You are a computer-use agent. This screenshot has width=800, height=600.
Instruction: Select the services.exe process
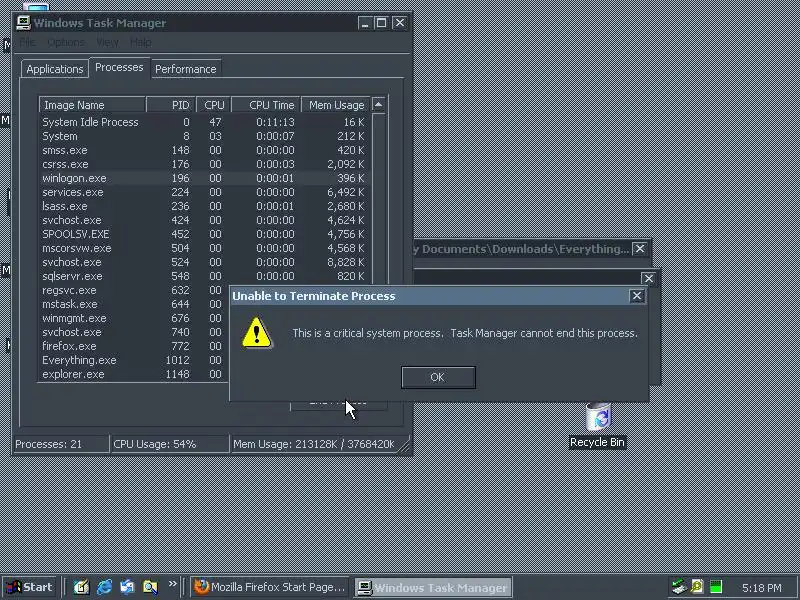pyautogui.click(x=204, y=192)
